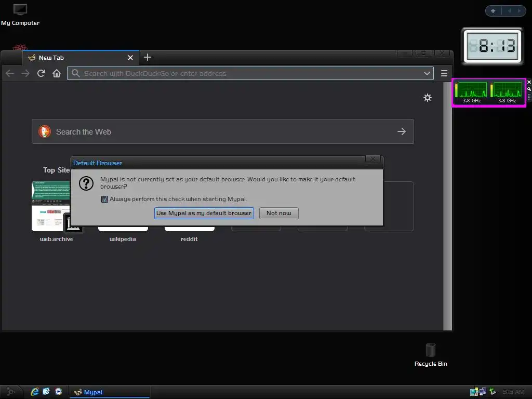Toggle Always perform this check checkbox
Viewport: 532px width, 399px height.
104,199
